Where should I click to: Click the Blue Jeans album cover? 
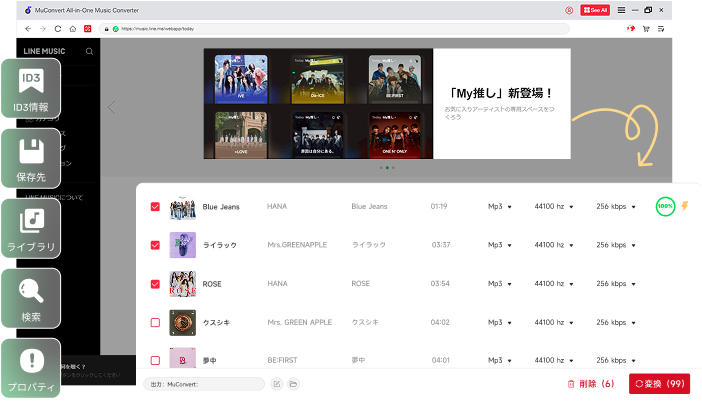[183, 207]
